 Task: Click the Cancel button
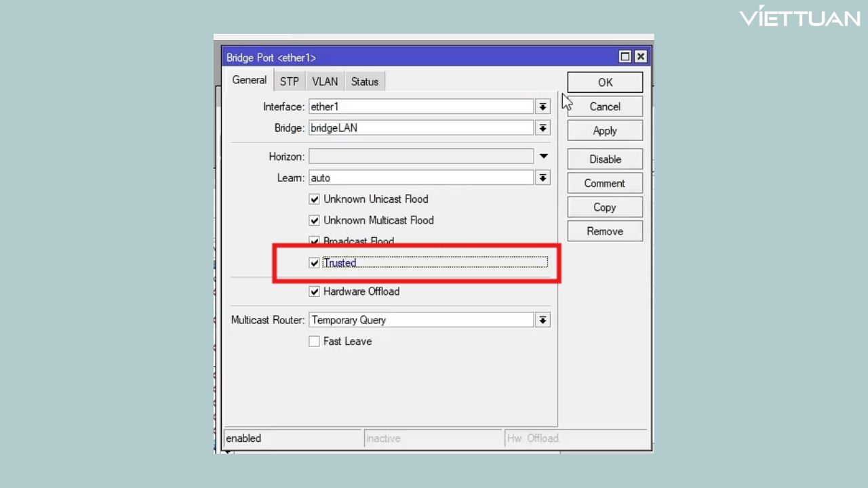click(x=605, y=106)
